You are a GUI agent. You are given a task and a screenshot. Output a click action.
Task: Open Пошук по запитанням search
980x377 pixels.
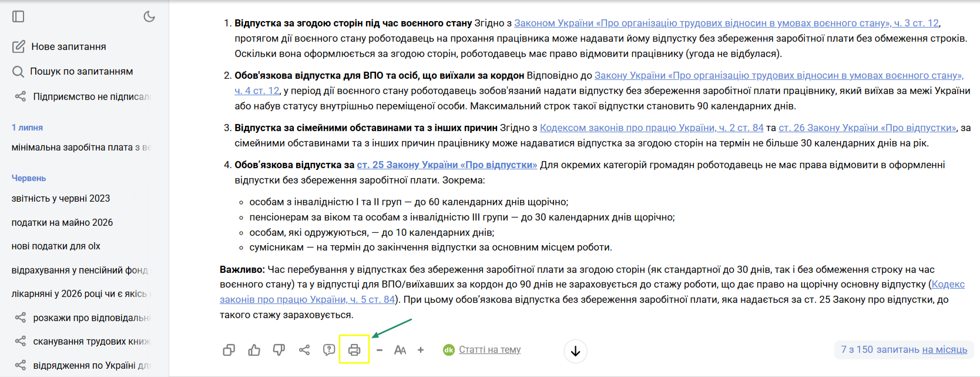click(73, 71)
